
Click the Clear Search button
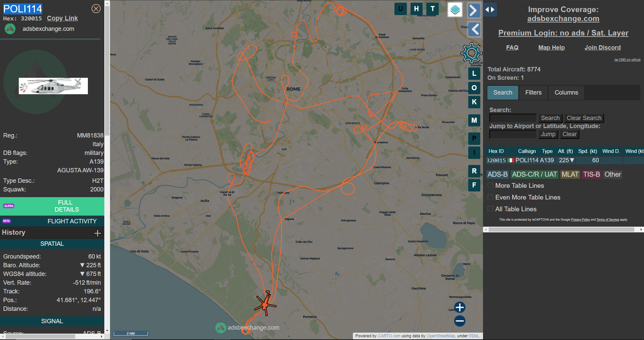pyautogui.click(x=584, y=118)
